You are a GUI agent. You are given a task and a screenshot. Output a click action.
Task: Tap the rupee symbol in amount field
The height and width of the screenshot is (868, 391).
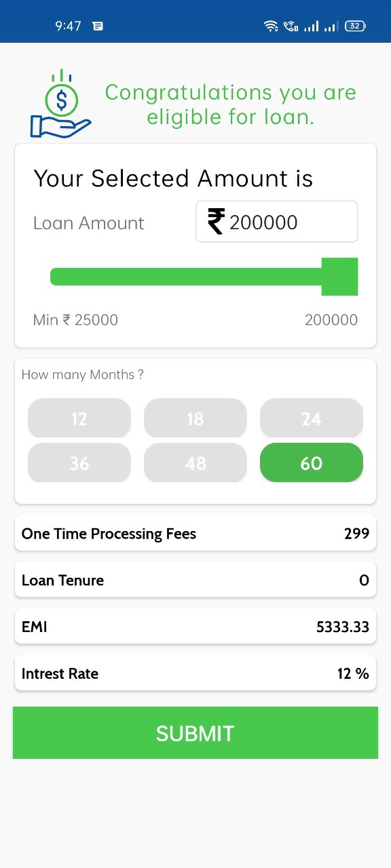216,222
